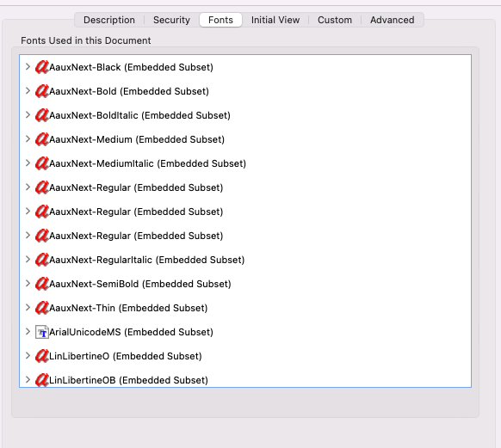Expand the AauxNext-Medium font row

click(x=28, y=139)
